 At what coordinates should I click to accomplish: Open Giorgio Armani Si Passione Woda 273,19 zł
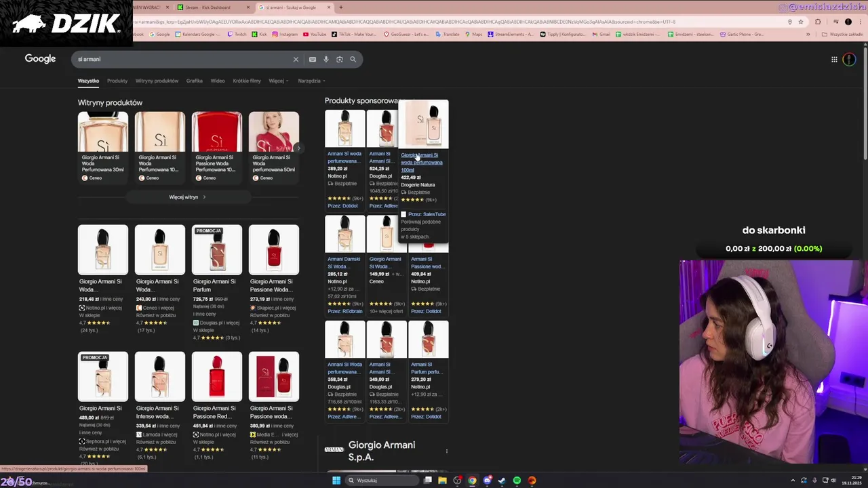[274, 279]
